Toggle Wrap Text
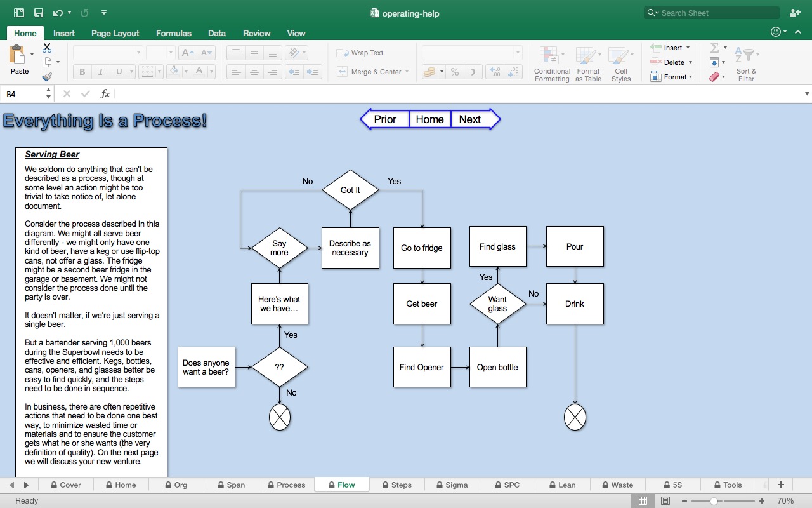 tap(360, 53)
